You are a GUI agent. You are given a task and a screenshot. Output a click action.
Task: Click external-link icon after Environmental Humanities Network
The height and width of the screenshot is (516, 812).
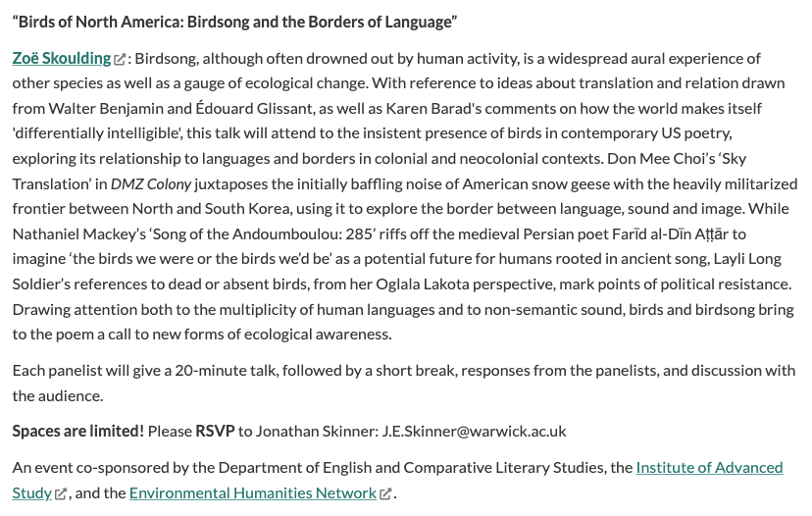[385, 493]
